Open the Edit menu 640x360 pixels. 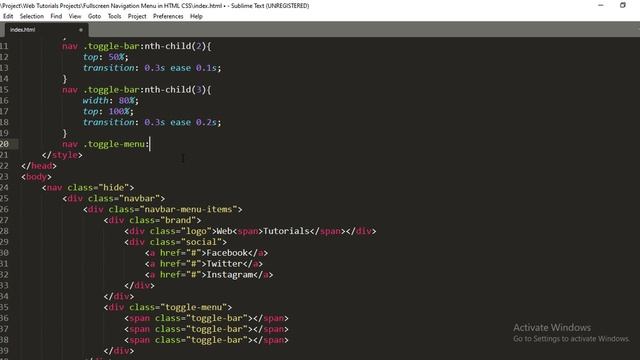tap(8, 16)
